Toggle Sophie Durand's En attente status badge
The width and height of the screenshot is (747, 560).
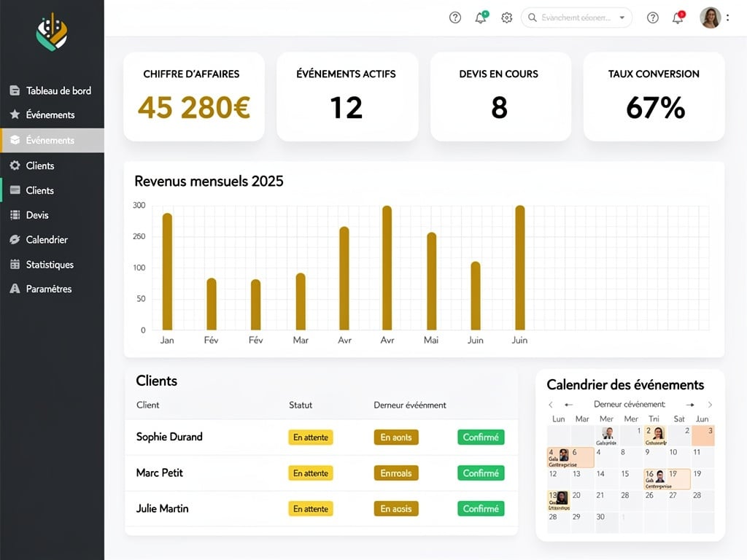(311, 437)
